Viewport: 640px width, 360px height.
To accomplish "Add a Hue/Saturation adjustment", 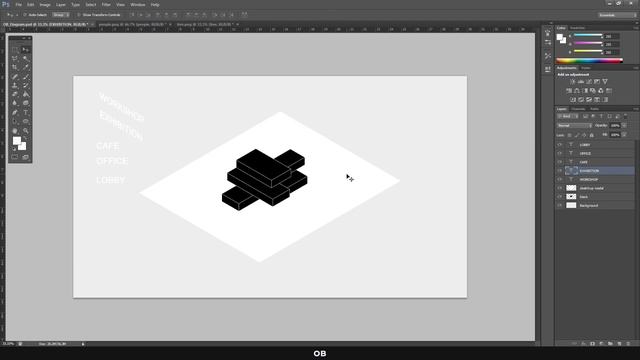I will point(569,91).
